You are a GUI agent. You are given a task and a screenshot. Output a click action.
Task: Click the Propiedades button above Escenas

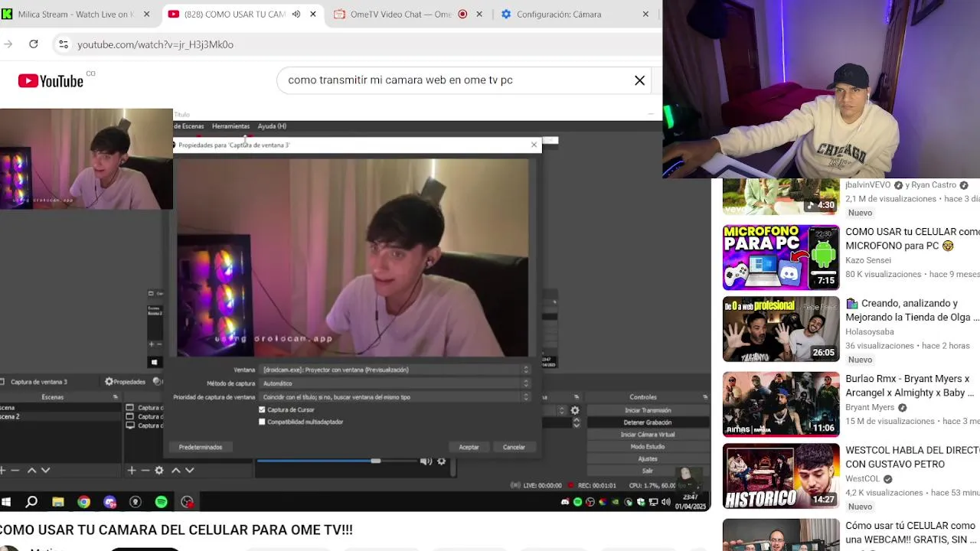(x=126, y=382)
